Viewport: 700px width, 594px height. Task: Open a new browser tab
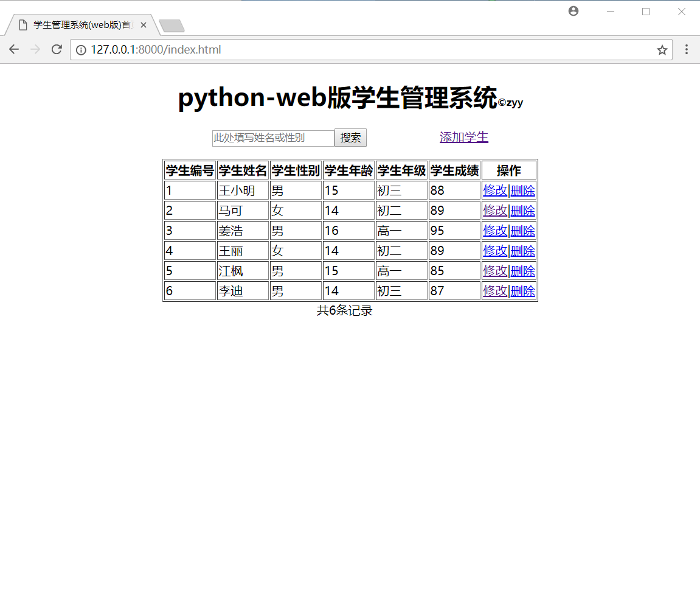click(x=172, y=24)
